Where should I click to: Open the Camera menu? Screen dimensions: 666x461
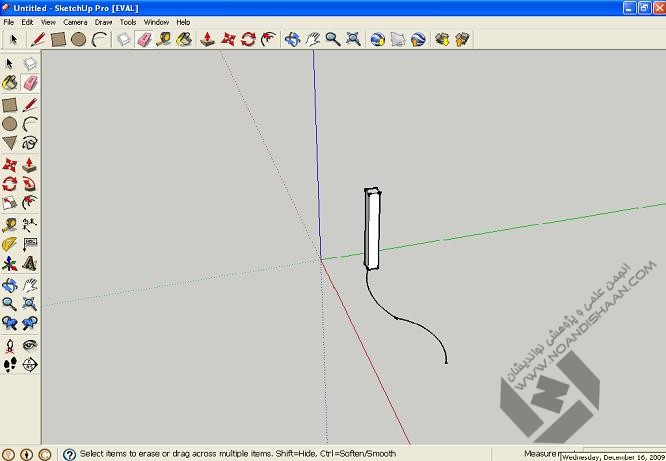click(75, 21)
